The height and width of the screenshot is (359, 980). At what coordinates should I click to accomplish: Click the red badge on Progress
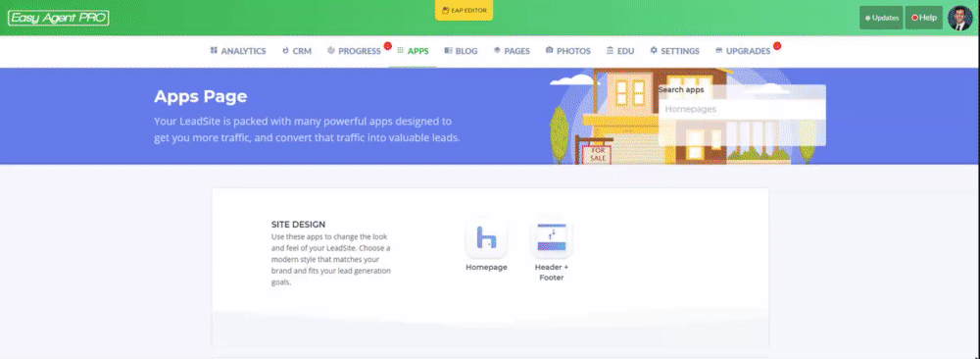coord(387,46)
